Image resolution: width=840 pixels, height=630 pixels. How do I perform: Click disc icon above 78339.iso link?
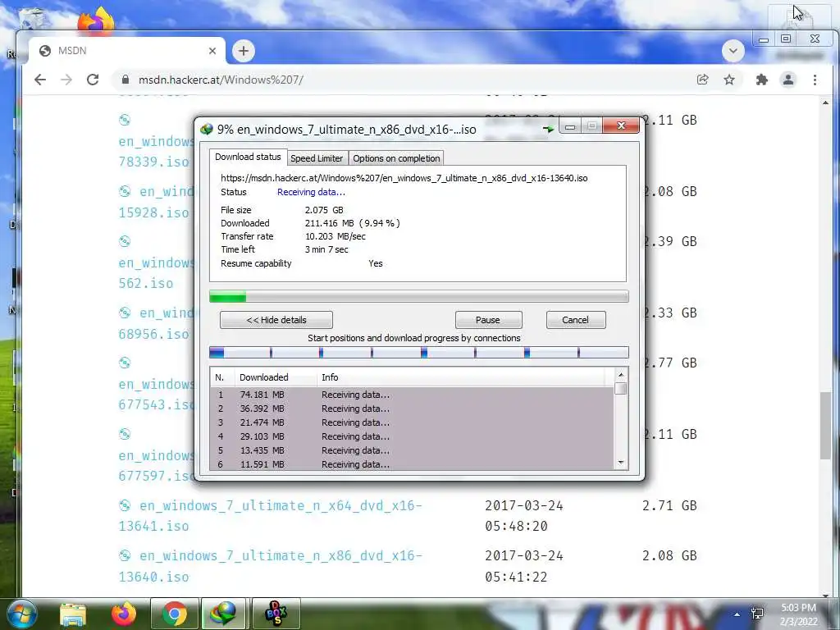click(125, 120)
